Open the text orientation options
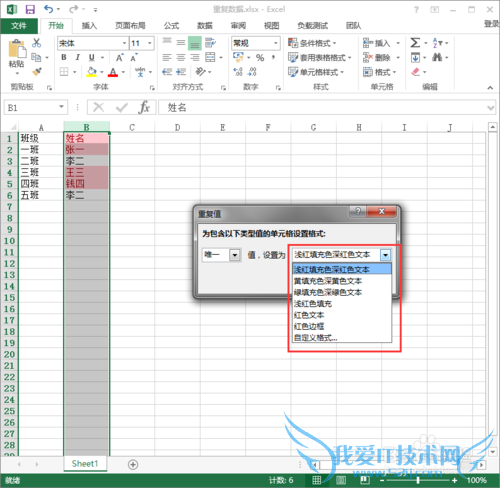The height and width of the screenshot is (488, 500). coord(201,72)
